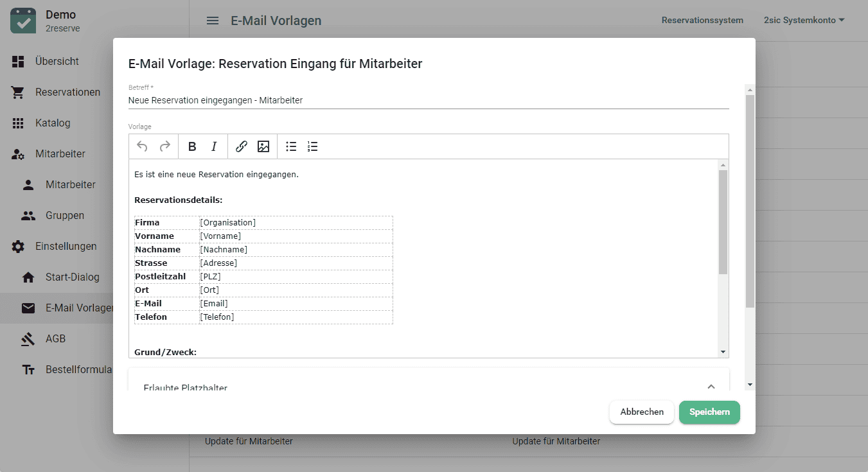Insert an image using the image icon

[x=263, y=146]
